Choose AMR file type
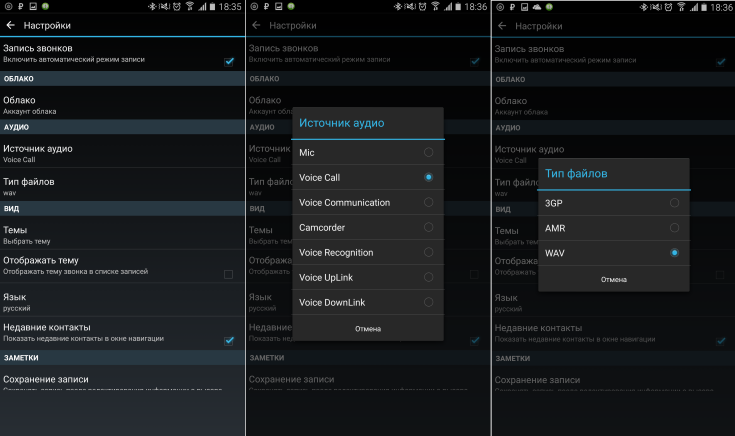Image resolution: width=735 pixels, height=436 pixels. [x=614, y=228]
